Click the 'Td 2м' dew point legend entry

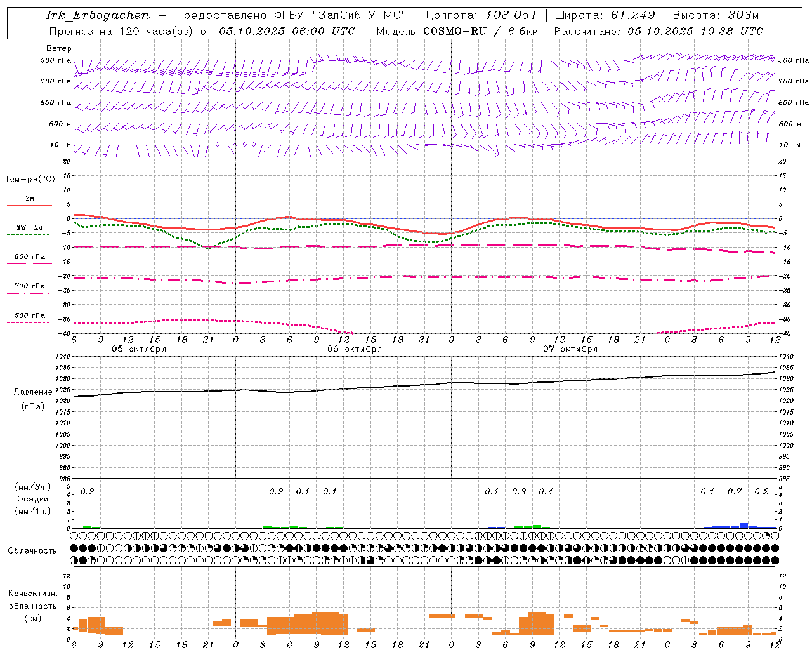29,227
